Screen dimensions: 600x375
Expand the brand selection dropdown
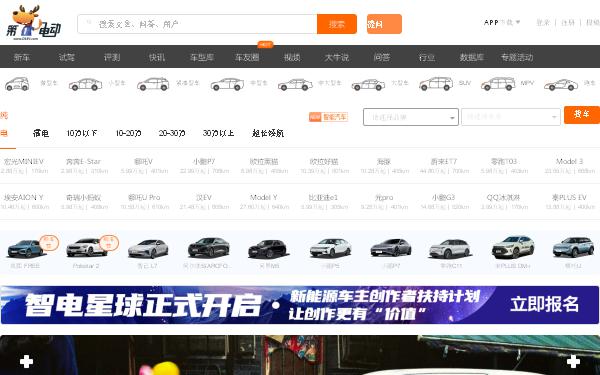point(411,117)
